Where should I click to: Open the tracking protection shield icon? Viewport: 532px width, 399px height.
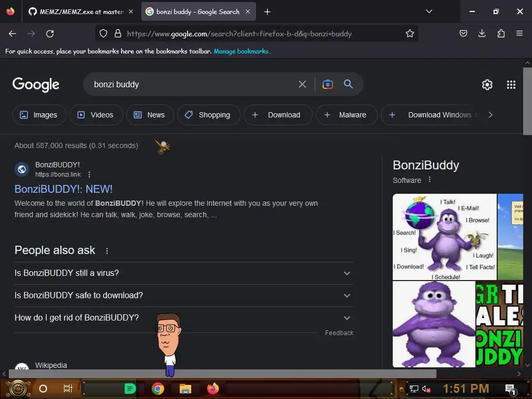103,34
